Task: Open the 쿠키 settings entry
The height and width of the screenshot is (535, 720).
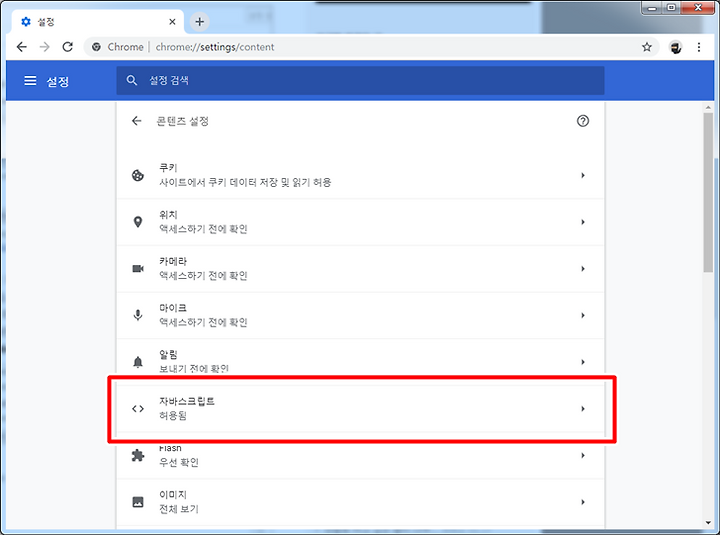Action: coord(360,175)
